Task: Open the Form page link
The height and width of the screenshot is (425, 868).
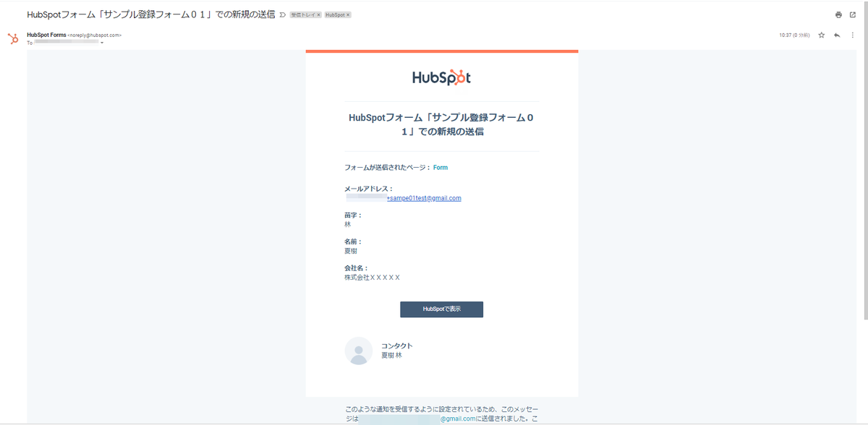Action: pyautogui.click(x=441, y=168)
